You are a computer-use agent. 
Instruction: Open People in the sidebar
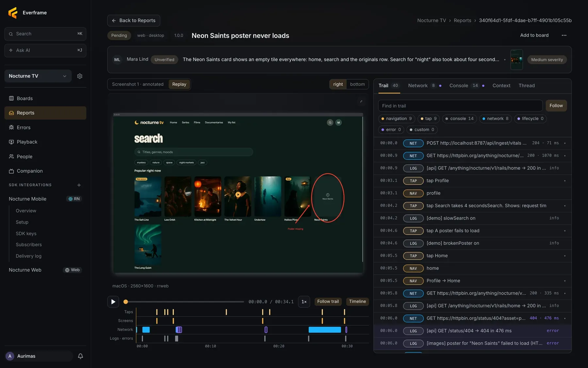45,157
